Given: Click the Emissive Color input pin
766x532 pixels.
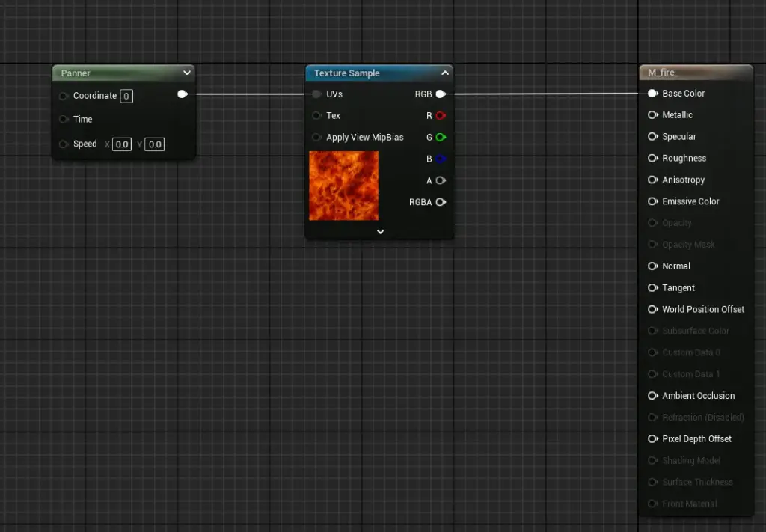Looking at the screenshot, I should 652,201.
